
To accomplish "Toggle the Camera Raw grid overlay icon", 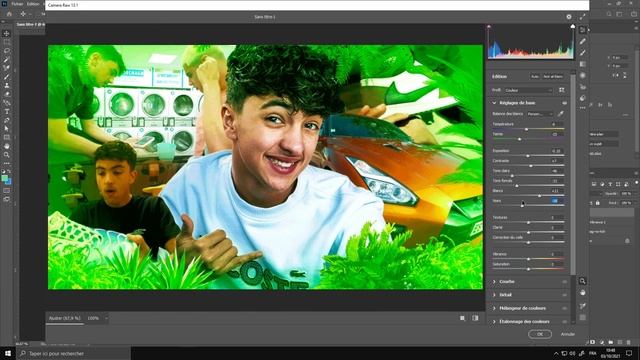I will coord(582,317).
